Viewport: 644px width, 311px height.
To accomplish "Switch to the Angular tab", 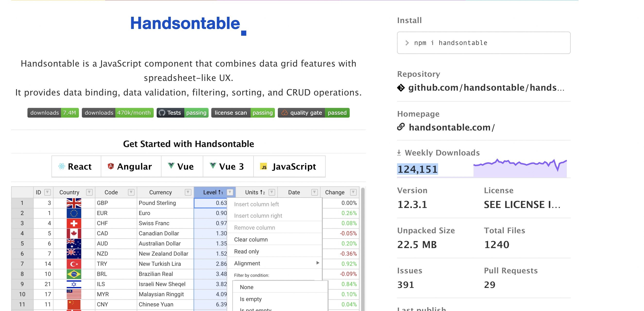I will tap(131, 166).
